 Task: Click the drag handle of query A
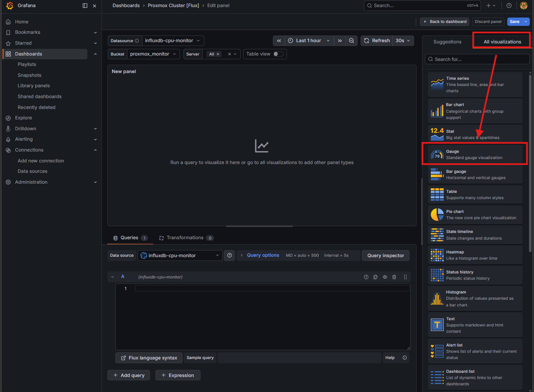405,277
